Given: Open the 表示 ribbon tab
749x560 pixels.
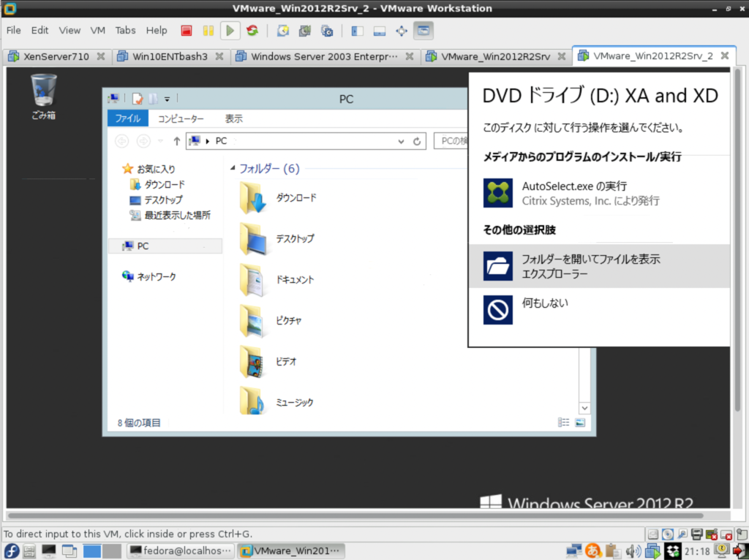Looking at the screenshot, I should [234, 118].
